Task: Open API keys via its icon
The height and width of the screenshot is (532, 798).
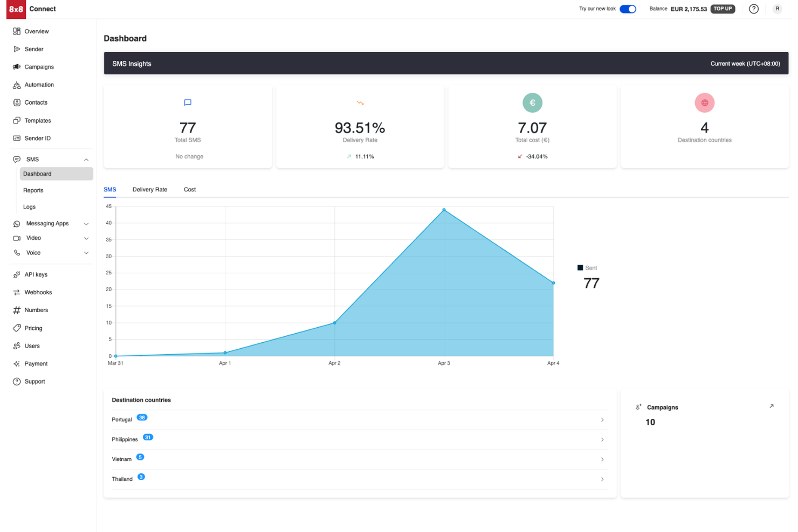Action: [x=17, y=274]
